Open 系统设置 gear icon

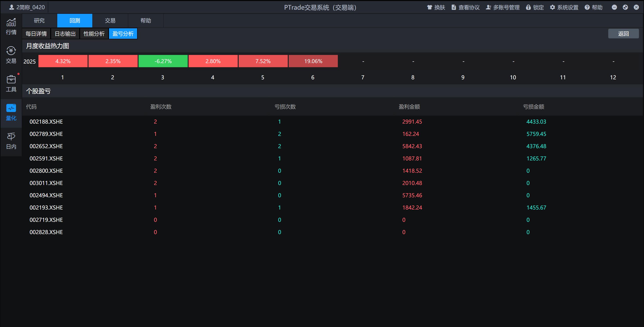click(x=553, y=7)
